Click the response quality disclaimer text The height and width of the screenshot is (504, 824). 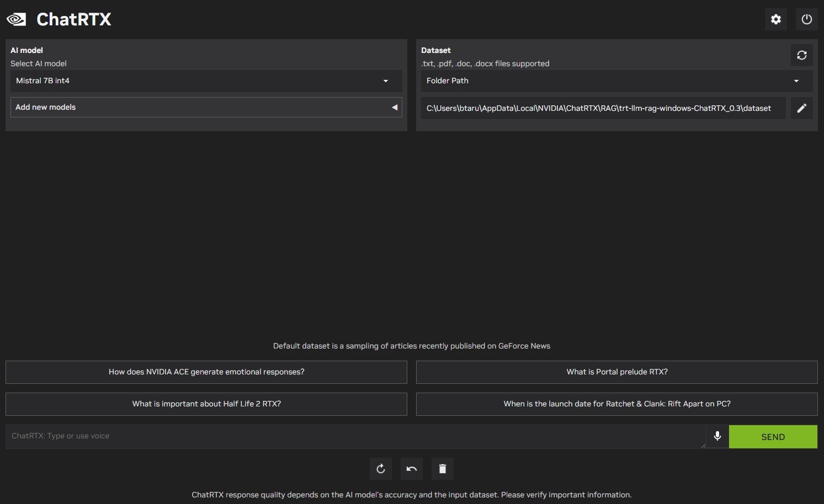(412, 495)
